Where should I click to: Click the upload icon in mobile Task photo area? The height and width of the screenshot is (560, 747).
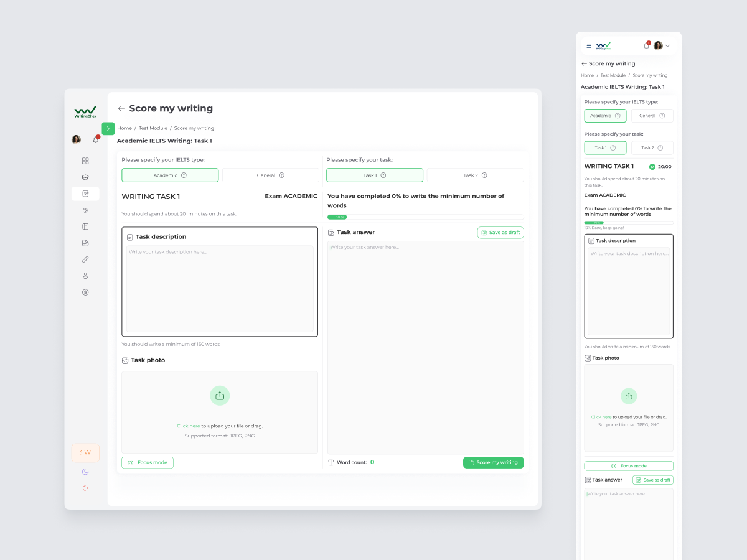point(629,396)
